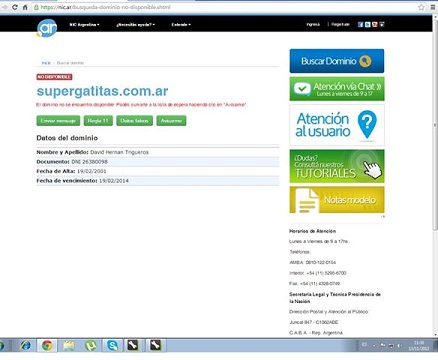Open the first wrench tool taskbar icon
This screenshot has width=438, height=360.
pos(133,346)
